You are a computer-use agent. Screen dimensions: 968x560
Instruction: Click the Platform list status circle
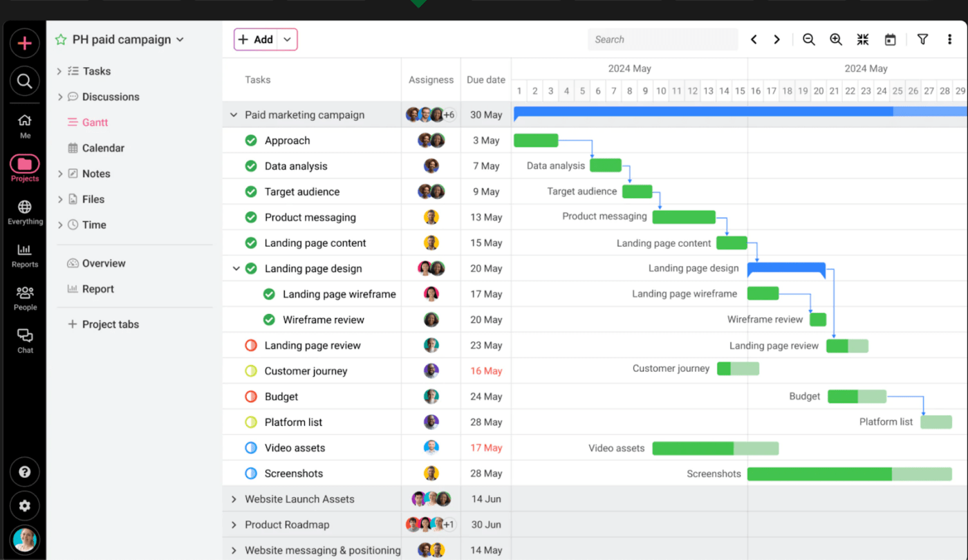[251, 422]
